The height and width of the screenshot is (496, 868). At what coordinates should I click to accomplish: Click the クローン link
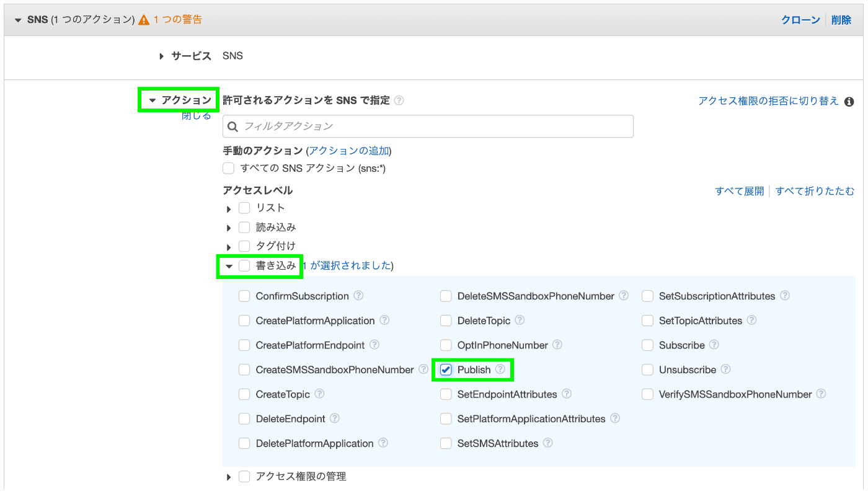coord(800,20)
